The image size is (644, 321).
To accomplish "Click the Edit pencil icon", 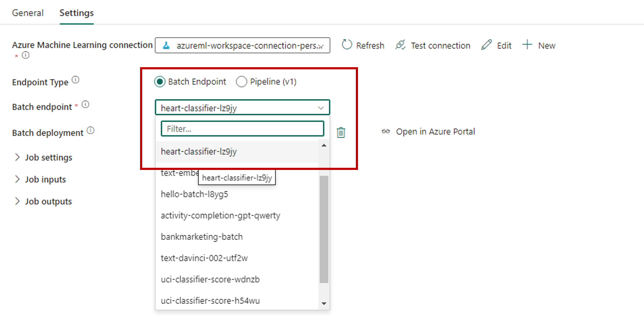I will point(486,45).
